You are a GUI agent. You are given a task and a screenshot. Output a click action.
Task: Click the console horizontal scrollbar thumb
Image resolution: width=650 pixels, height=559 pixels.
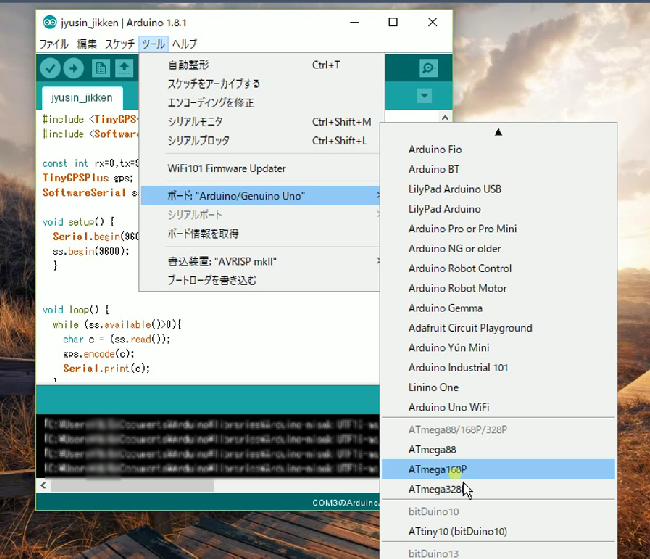click(132, 486)
